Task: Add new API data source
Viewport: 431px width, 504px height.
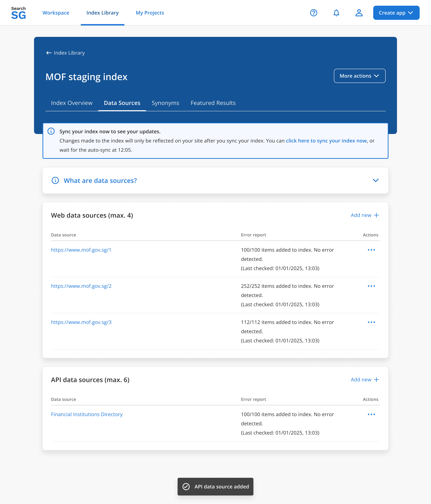Action: tap(365, 379)
